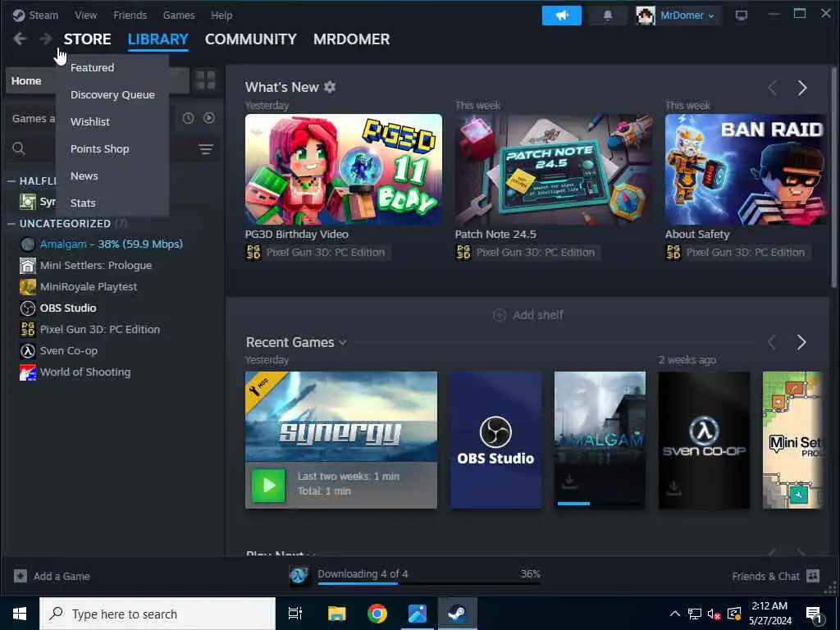Click the download game icon in the bottom bar
Screen dimensions: 840x630
click(x=299, y=577)
